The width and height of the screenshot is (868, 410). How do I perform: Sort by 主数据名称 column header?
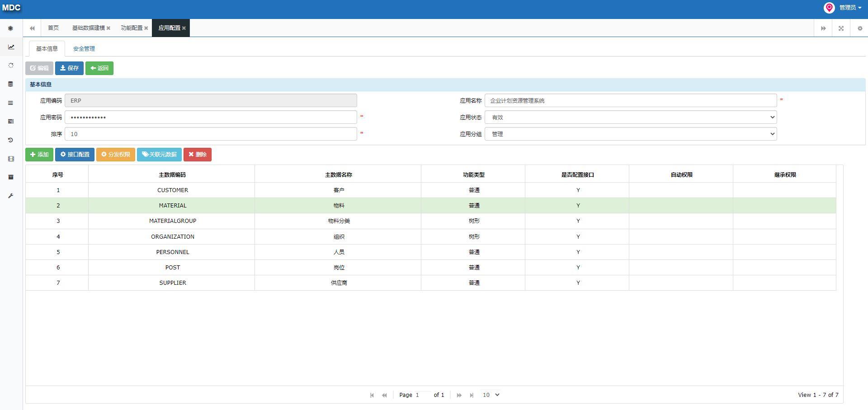338,174
